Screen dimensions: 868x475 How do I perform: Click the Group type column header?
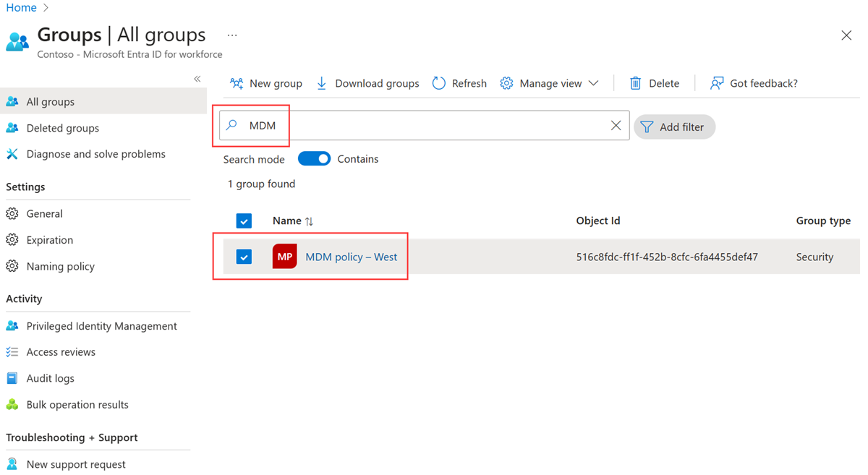click(x=823, y=221)
